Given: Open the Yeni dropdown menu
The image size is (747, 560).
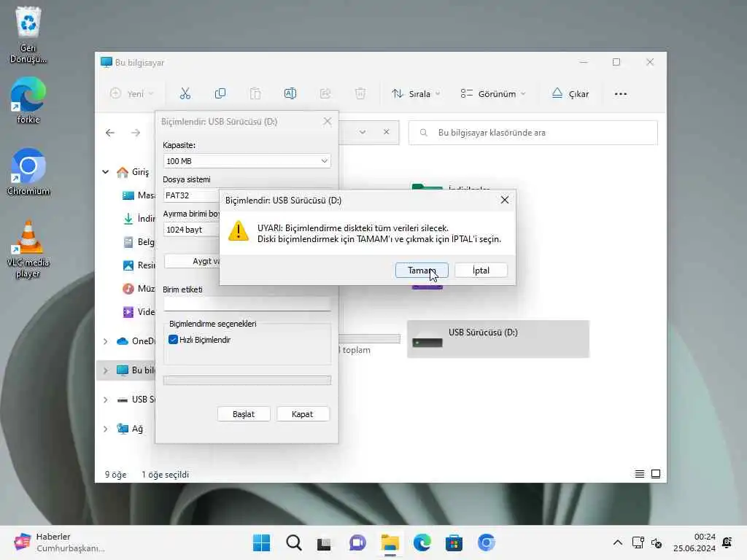Looking at the screenshot, I should pos(132,94).
